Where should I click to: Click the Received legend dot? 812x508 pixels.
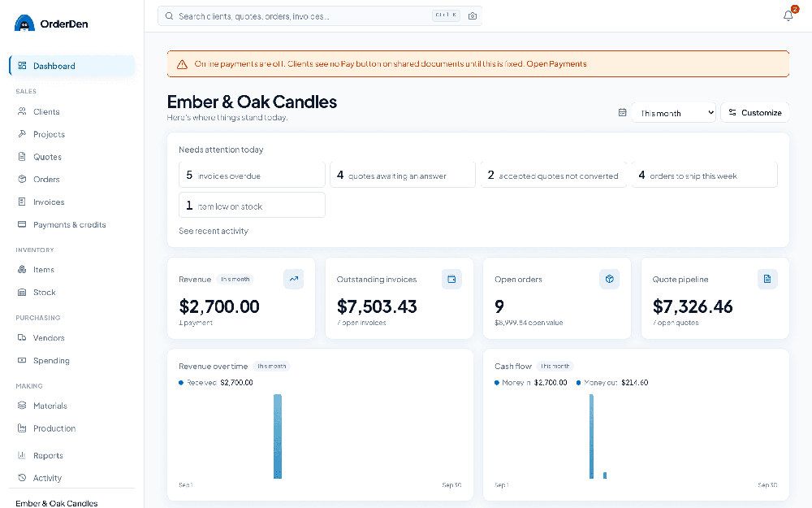point(181,383)
